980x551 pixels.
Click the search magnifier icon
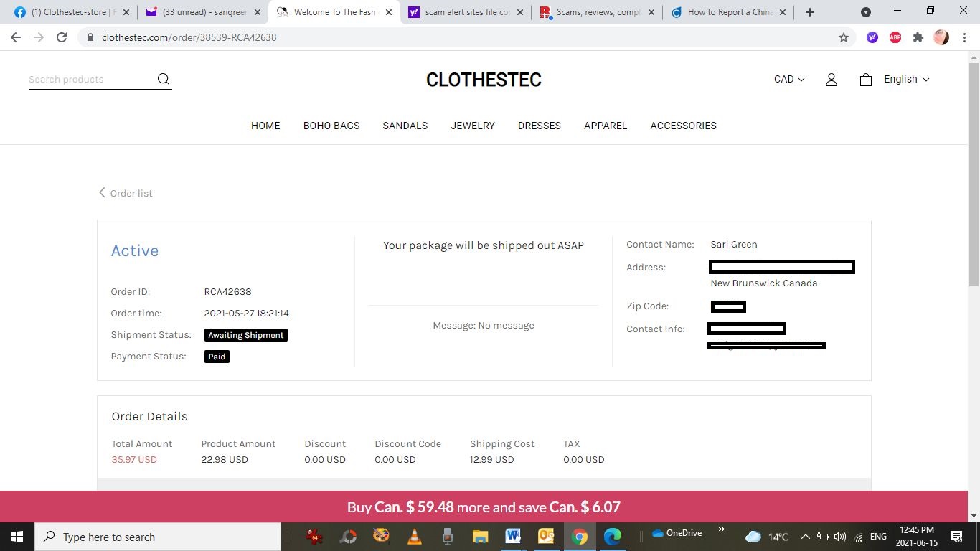(x=164, y=79)
